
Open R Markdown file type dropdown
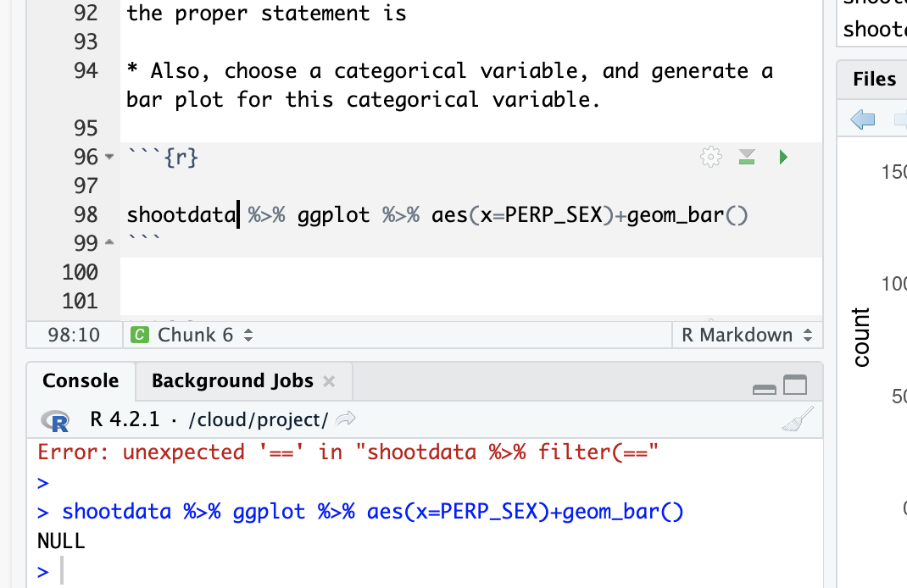click(747, 335)
